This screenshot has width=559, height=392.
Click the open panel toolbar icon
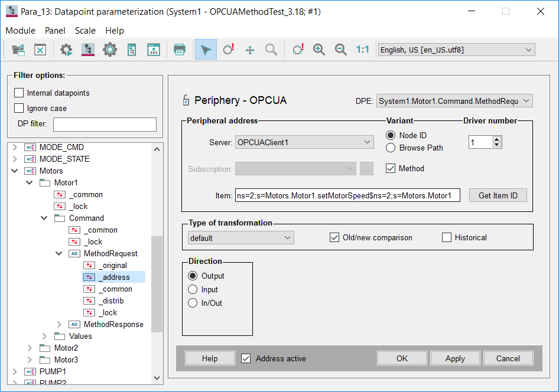pos(18,50)
